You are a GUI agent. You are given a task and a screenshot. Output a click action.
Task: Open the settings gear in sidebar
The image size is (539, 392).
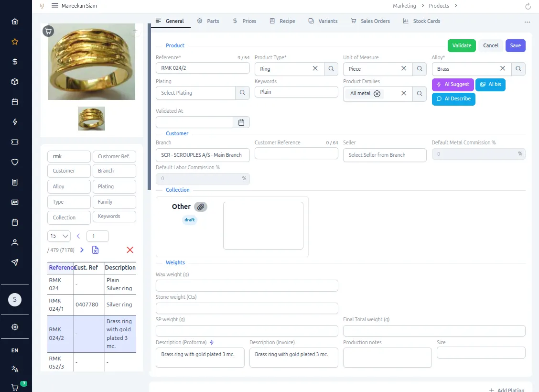[x=15, y=327]
